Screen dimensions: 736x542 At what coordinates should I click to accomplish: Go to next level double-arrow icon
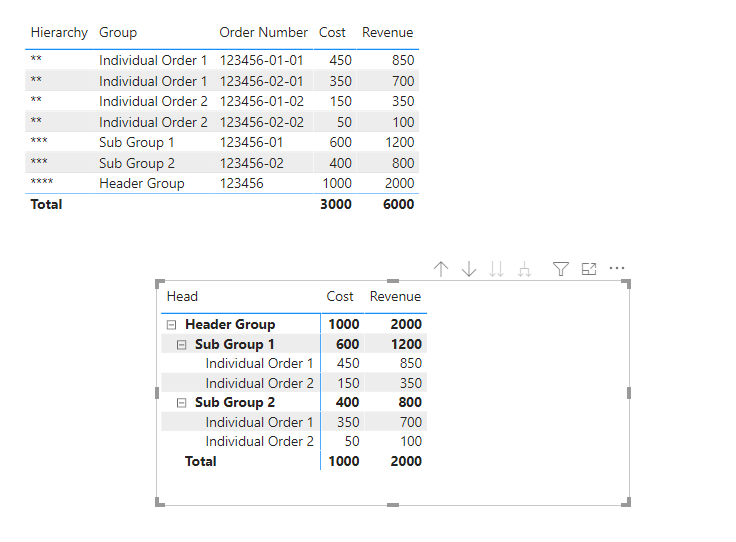click(496, 269)
